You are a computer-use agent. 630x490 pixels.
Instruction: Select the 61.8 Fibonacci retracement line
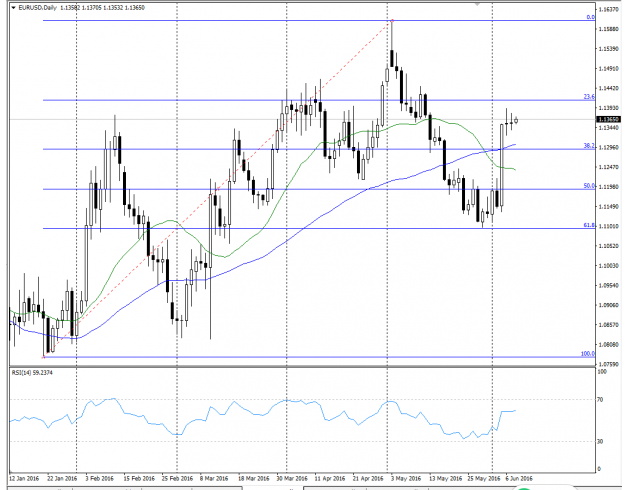point(300,228)
